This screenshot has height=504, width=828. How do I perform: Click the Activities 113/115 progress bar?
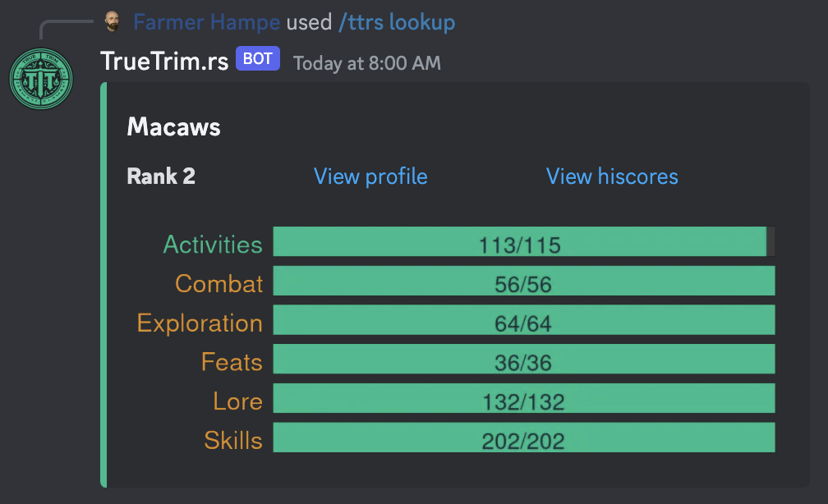524,241
